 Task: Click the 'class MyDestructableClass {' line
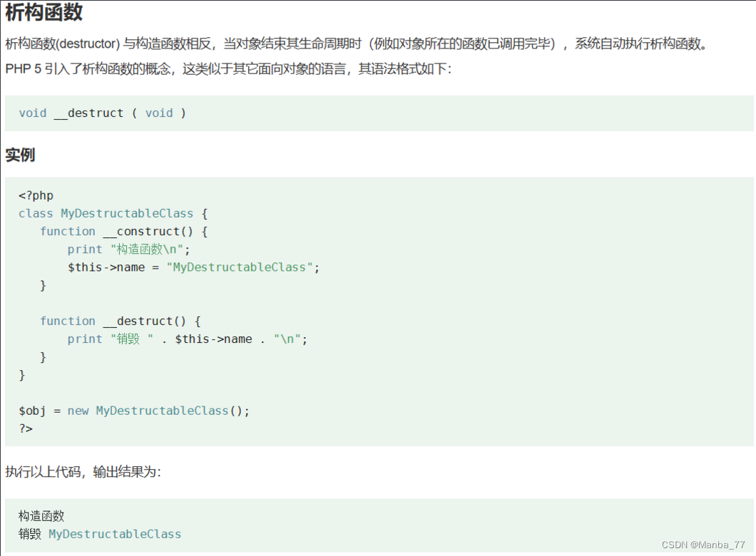coord(113,213)
